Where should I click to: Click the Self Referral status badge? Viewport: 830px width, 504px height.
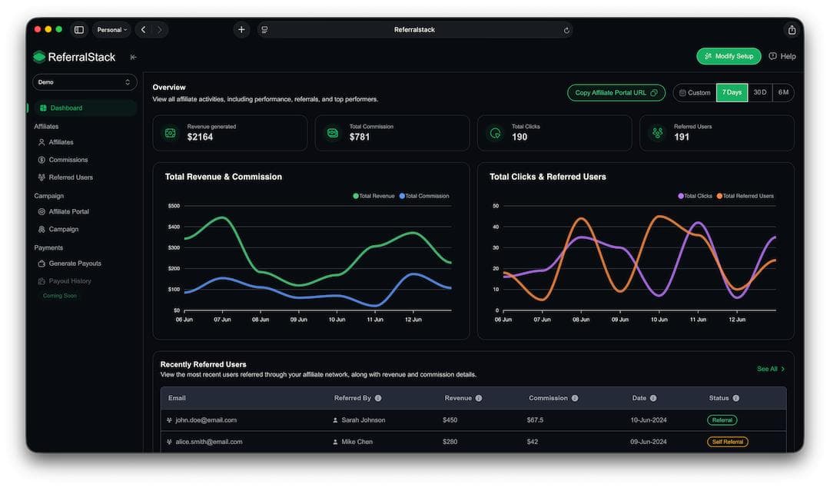(728, 442)
